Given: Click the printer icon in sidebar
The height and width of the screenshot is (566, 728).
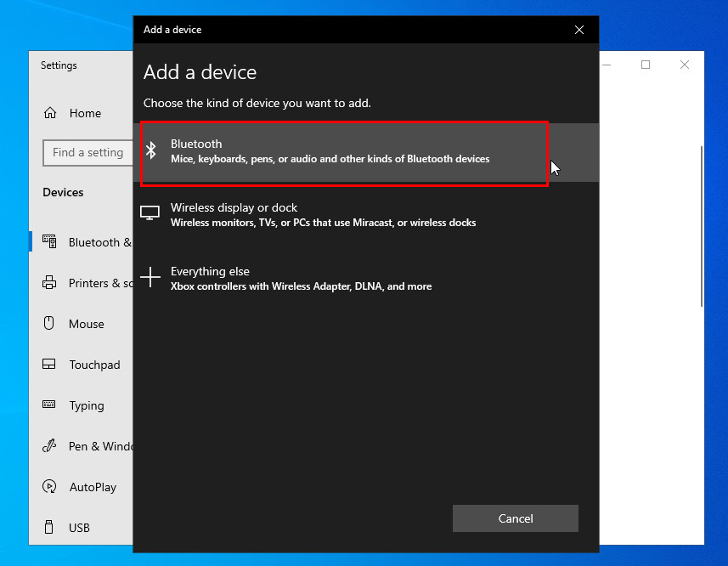Looking at the screenshot, I should click(x=49, y=282).
